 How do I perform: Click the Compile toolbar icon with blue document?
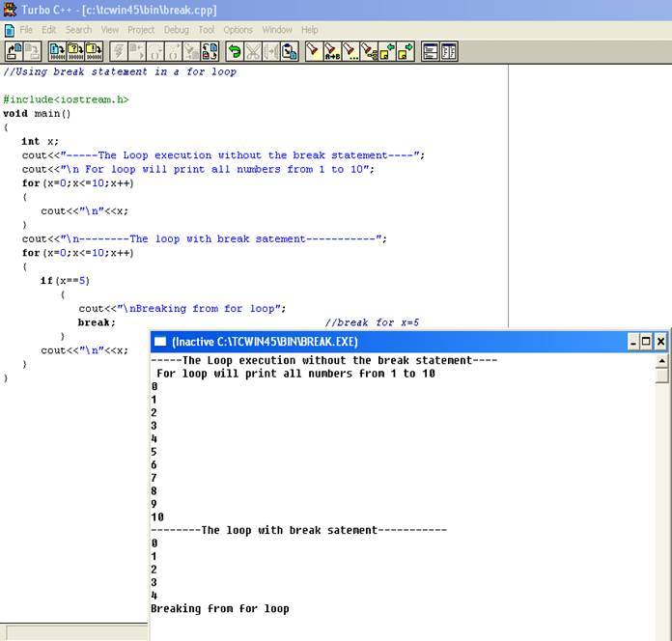[x=57, y=51]
